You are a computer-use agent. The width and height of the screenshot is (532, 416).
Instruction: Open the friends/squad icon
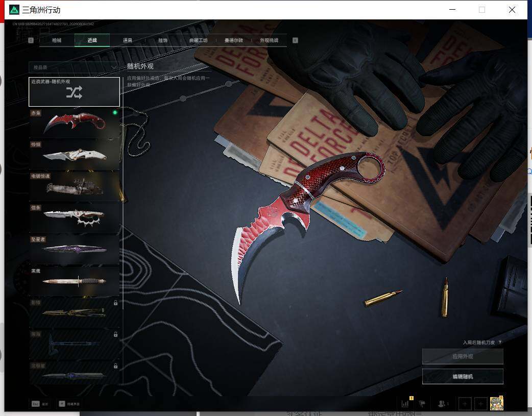(x=443, y=403)
